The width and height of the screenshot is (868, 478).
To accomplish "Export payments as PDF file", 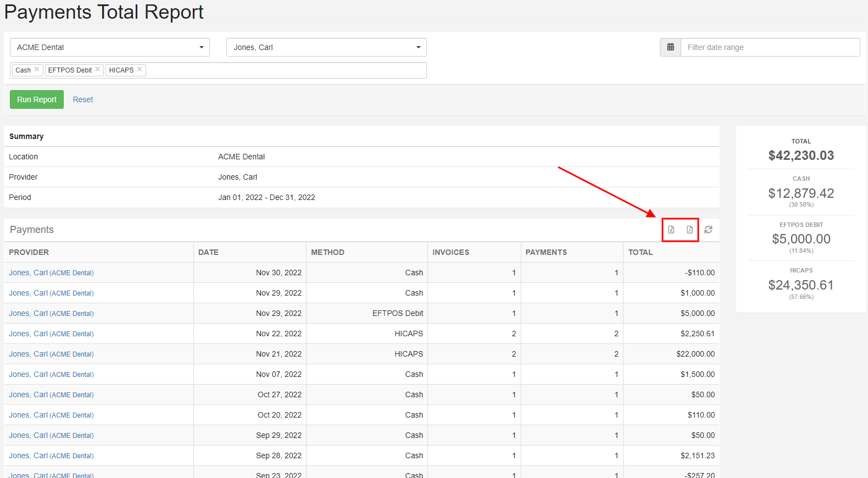I will 689,230.
